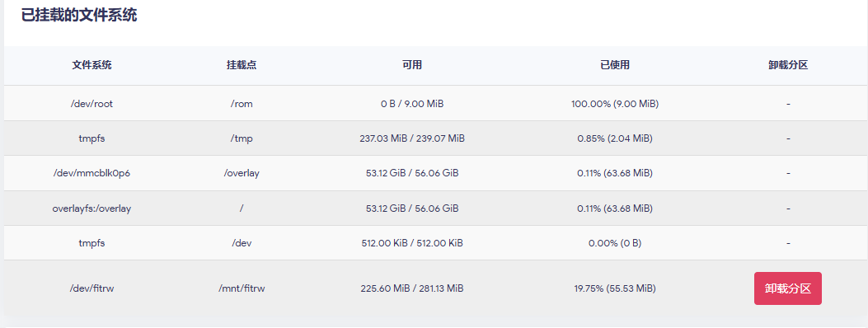Select the /dev/mmcblk0p6 filesystem entry
The image size is (868, 328).
(x=91, y=173)
